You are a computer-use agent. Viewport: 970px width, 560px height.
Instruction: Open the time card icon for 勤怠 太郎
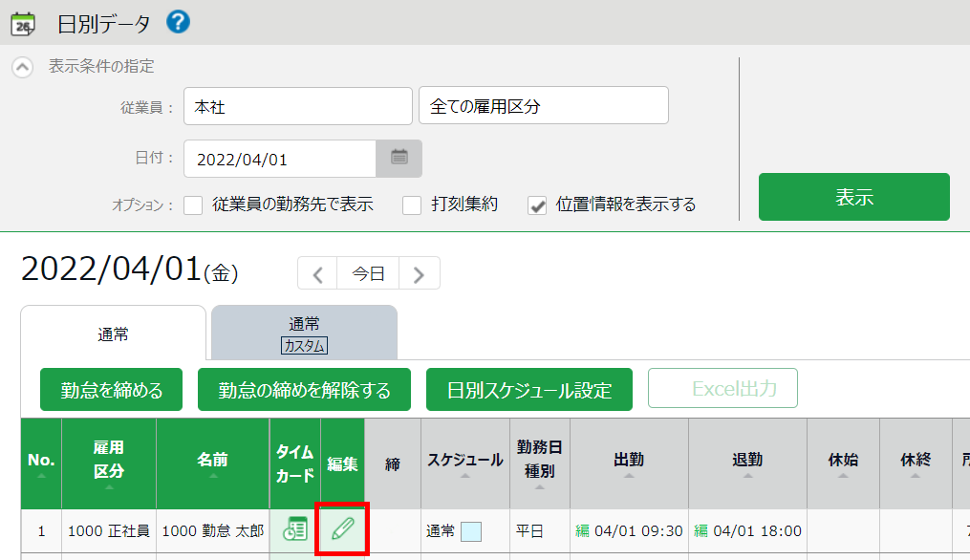point(295,529)
